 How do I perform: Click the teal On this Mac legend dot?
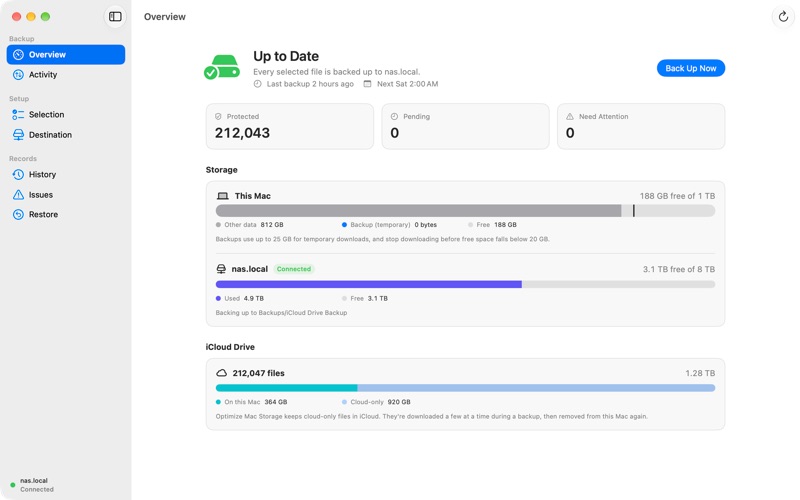(x=218, y=402)
